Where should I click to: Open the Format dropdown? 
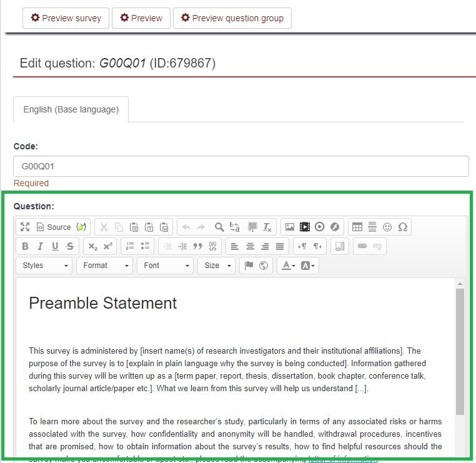(x=105, y=266)
